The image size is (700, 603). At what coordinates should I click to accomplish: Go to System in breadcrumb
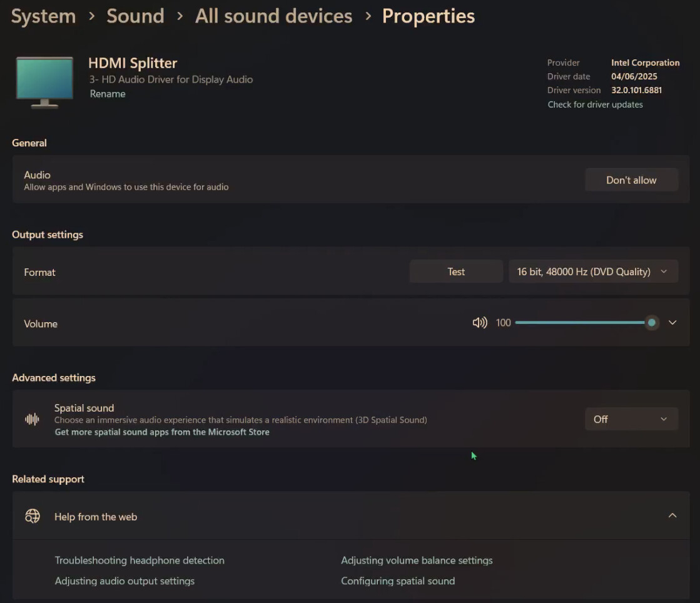43,16
